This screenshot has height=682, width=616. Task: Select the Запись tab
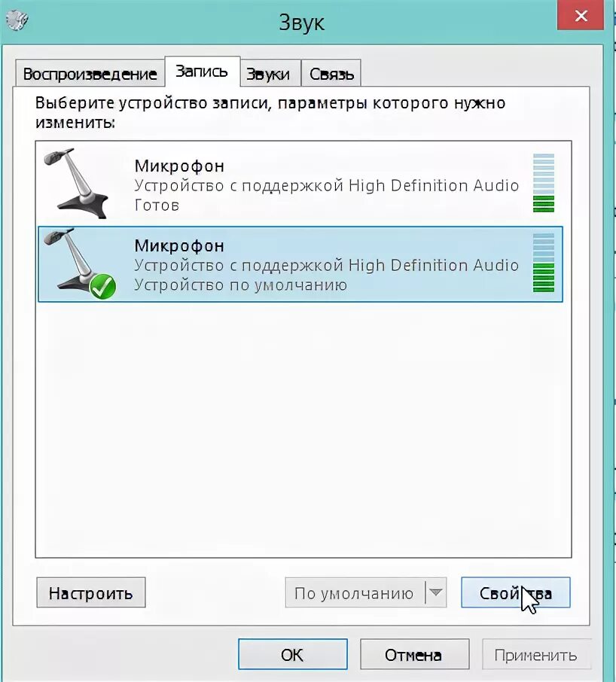(x=203, y=72)
